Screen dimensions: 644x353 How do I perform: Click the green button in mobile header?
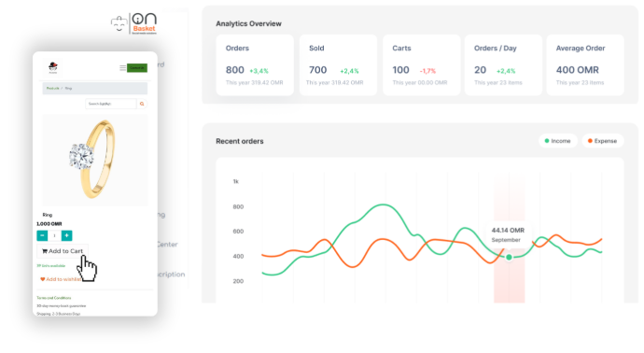point(137,68)
